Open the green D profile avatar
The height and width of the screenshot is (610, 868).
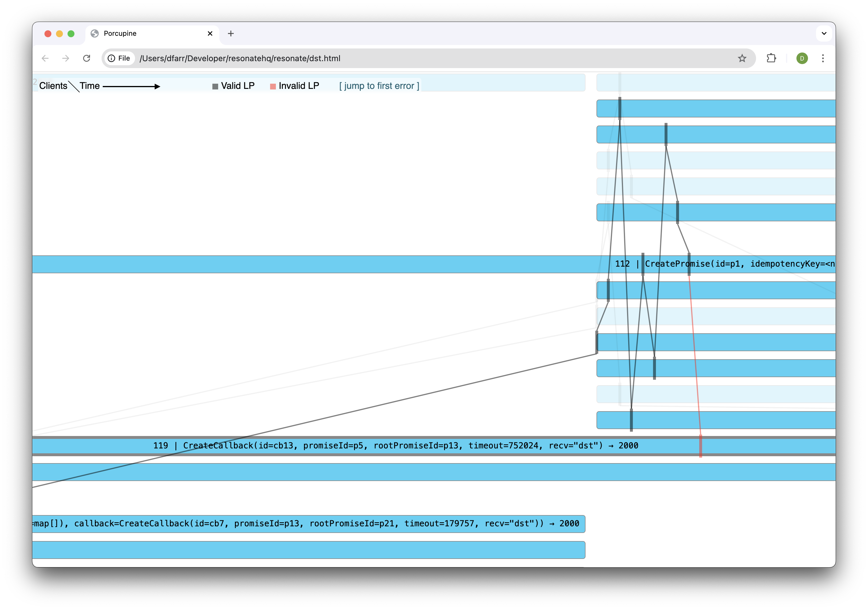[802, 58]
